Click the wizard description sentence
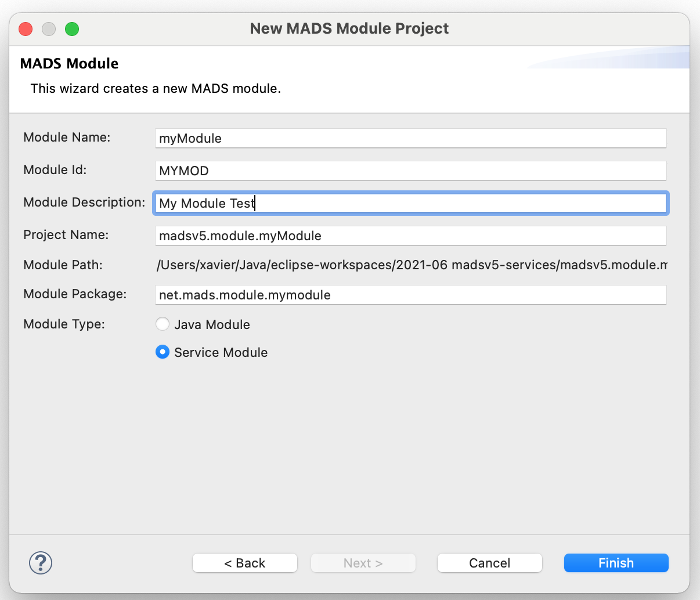This screenshot has height=600, width=700. [x=156, y=89]
